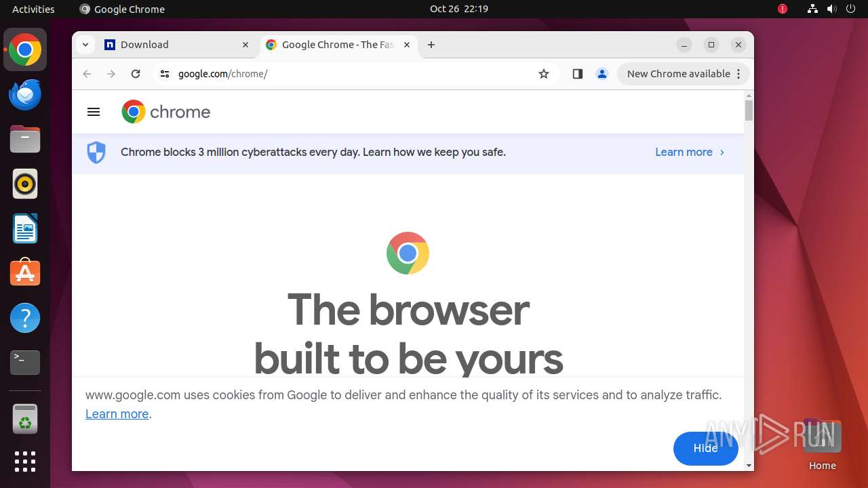Click Learn more in the safety banner
The image size is (868, 488).
tap(690, 152)
